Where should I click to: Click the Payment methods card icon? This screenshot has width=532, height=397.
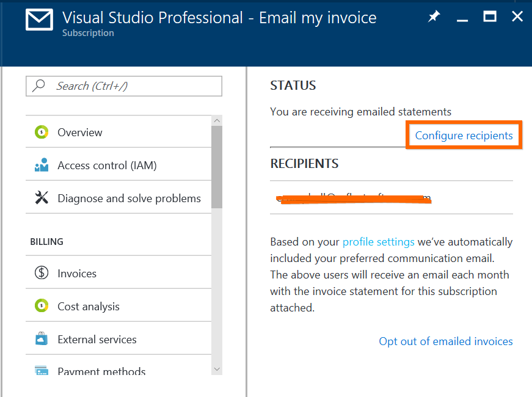click(x=42, y=370)
